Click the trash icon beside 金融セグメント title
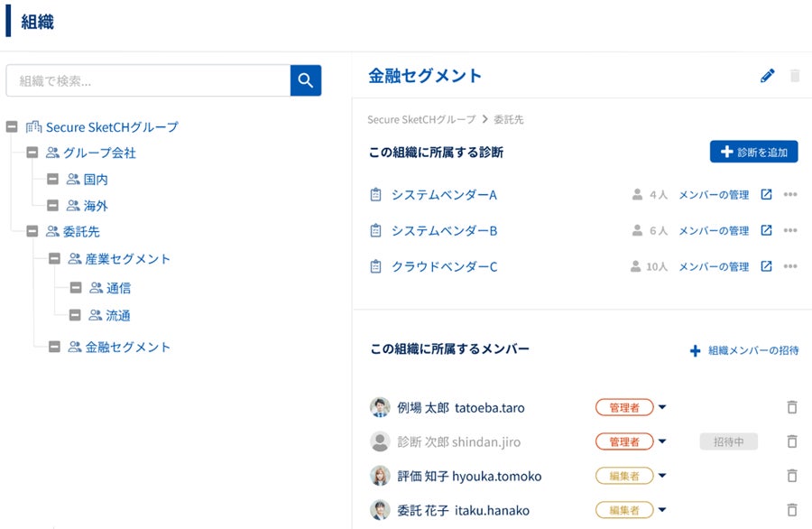 coord(795,76)
